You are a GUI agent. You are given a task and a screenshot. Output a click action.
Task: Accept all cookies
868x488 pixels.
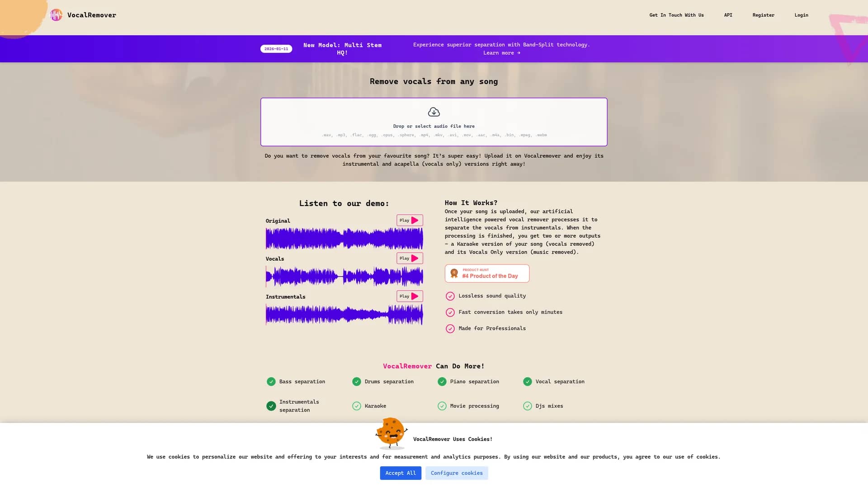tap(401, 473)
